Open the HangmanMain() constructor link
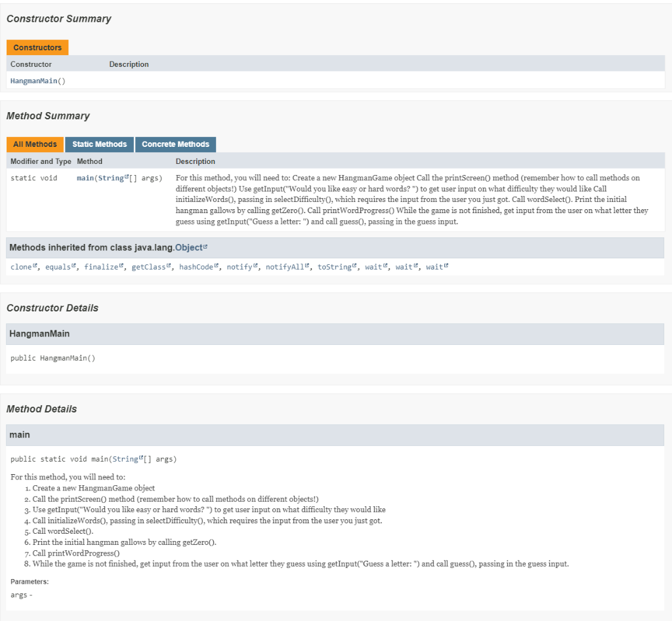This screenshot has width=672, height=621. pyautogui.click(x=37, y=81)
